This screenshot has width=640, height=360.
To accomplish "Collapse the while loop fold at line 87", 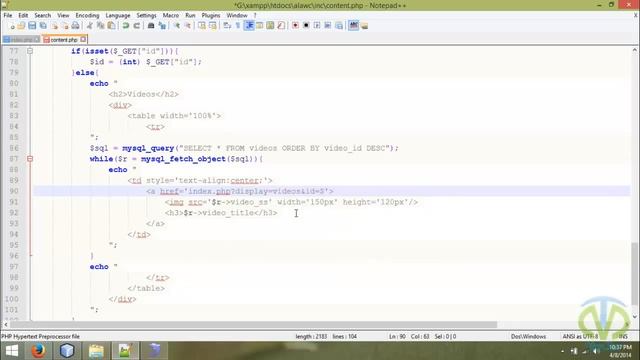I will (30, 159).
